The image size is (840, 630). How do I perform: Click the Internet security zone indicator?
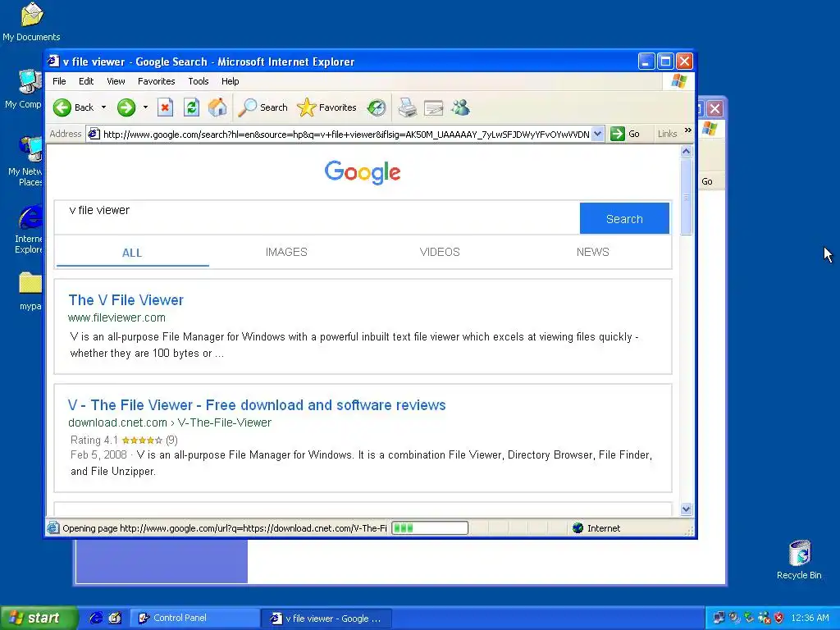tap(596, 528)
